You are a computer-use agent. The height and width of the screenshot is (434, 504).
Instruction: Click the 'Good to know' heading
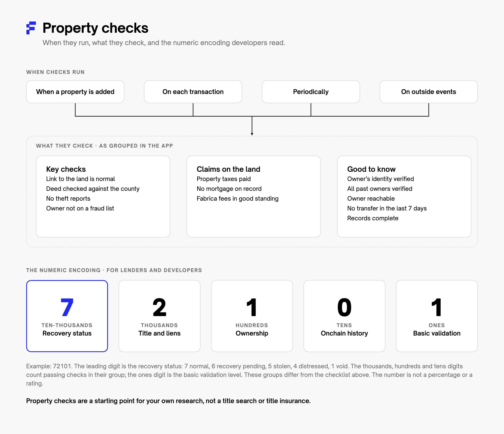[x=371, y=169]
